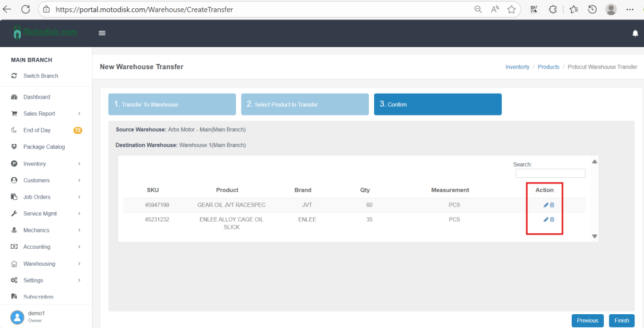This screenshot has height=328, width=644.
Task: Open the notifications bell
Action: [635, 33]
